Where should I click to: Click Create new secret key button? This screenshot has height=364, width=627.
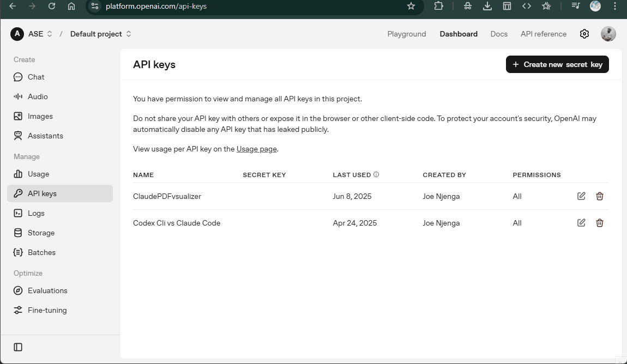(557, 64)
